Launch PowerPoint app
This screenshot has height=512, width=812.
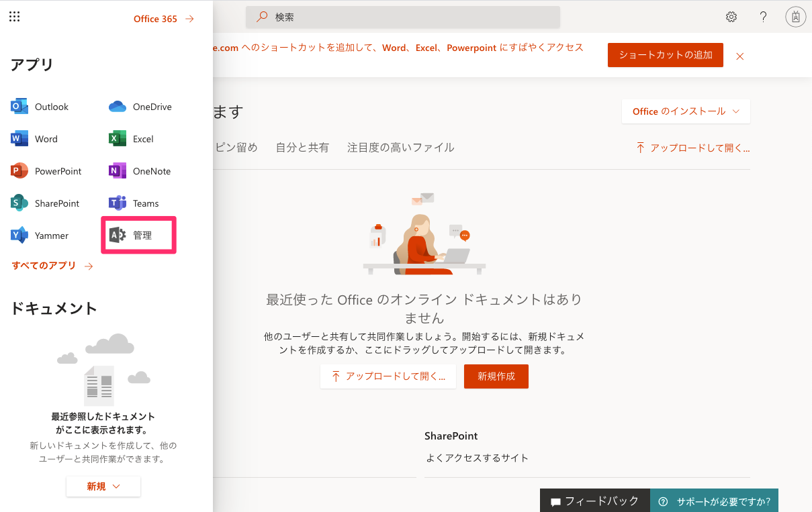[x=47, y=171]
